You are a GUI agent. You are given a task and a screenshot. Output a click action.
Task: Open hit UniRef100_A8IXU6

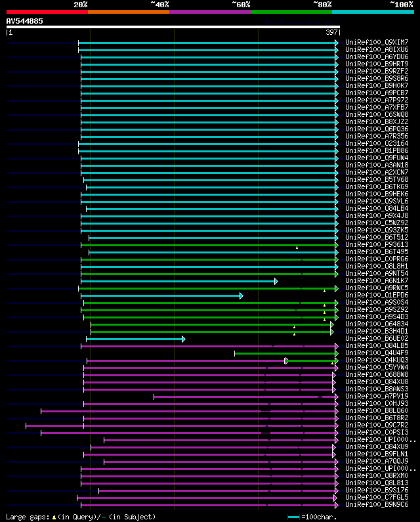[x=377, y=50]
